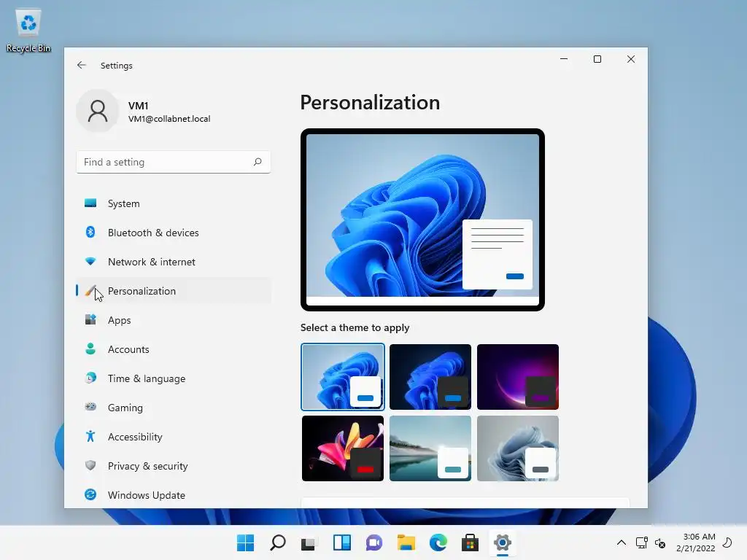Click the VM1 account name

(138, 105)
